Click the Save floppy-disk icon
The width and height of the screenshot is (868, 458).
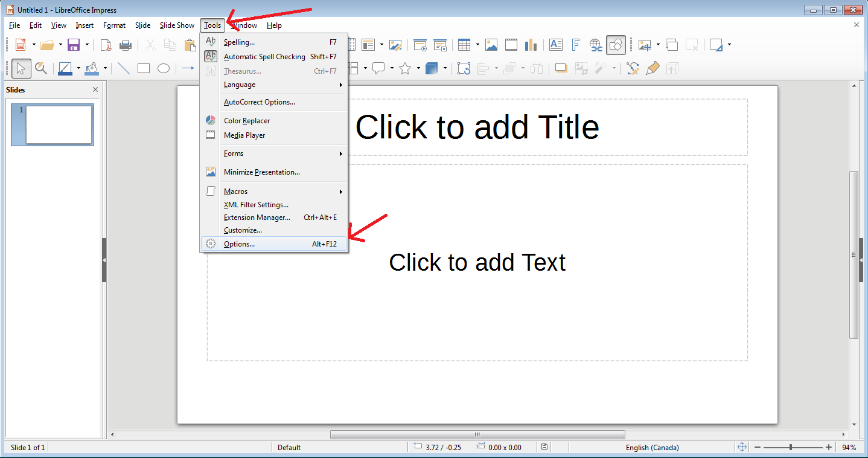point(74,45)
